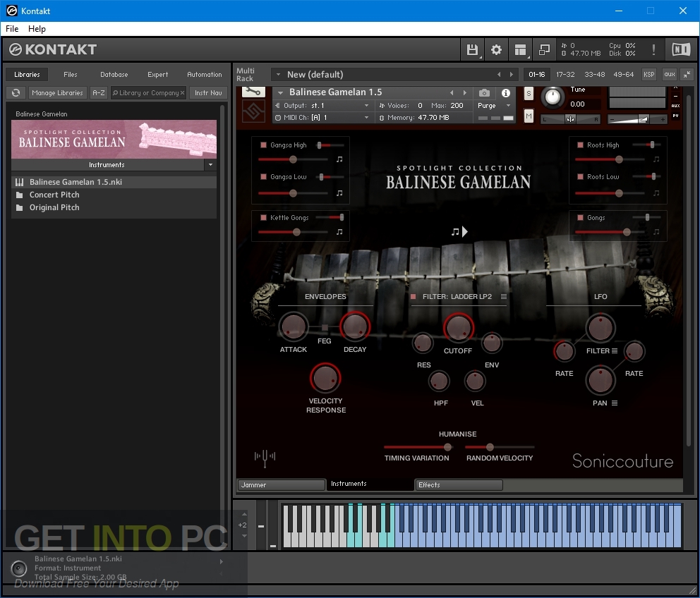Open the Multi Rack preset dropdown
Screen dimensions: 700x598
point(278,75)
